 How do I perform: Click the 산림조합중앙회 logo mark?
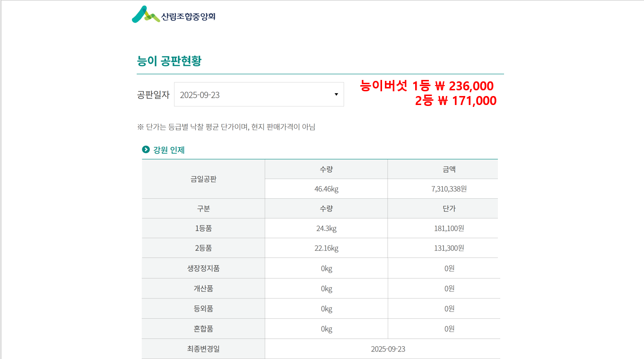pyautogui.click(x=145, y=15)
